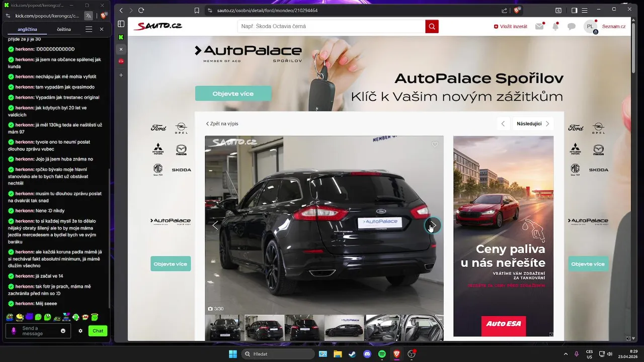Screen dimensions: 644x362
Task: Open the Brave Leo search-in-page icon
Action: pos(558,10)
